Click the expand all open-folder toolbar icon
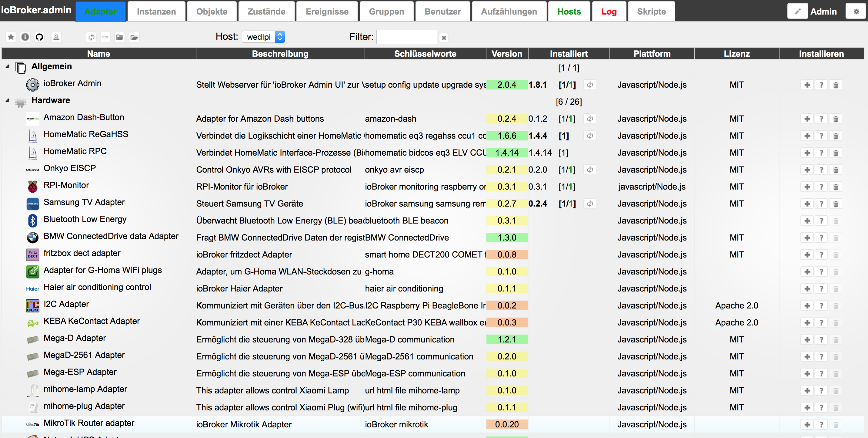The width and height of the screenshot is (868, 438). tap(134, 37)
